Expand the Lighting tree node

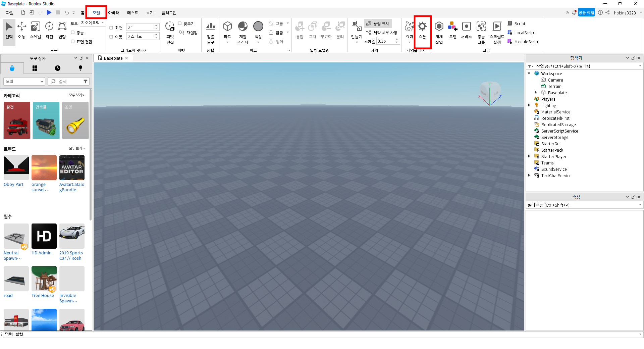point(529,105)
